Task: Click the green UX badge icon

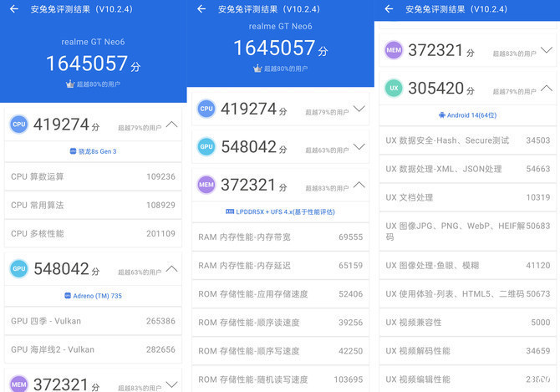Action: (394, 87)
